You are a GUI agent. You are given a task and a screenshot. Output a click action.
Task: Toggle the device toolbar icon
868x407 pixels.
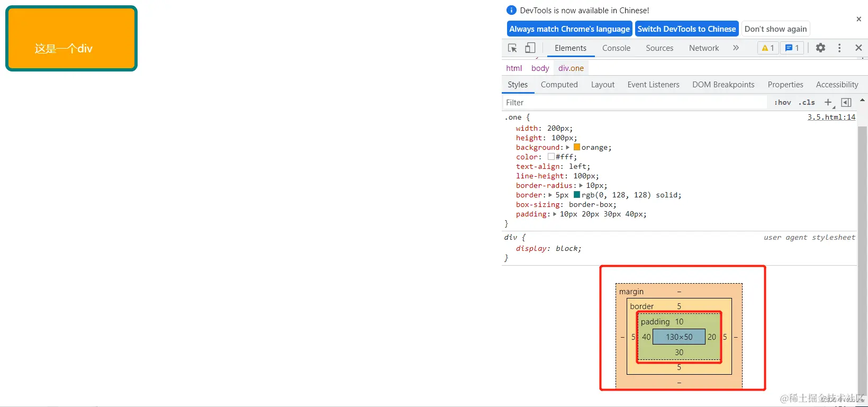(530, 48)
